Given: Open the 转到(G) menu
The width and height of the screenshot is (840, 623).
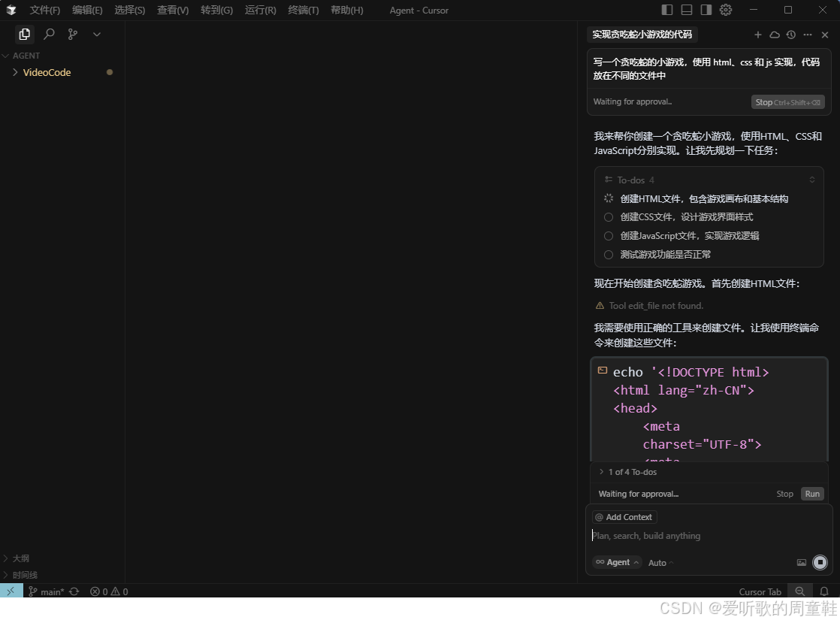Looking at the screenshot, I should point(216,11).
